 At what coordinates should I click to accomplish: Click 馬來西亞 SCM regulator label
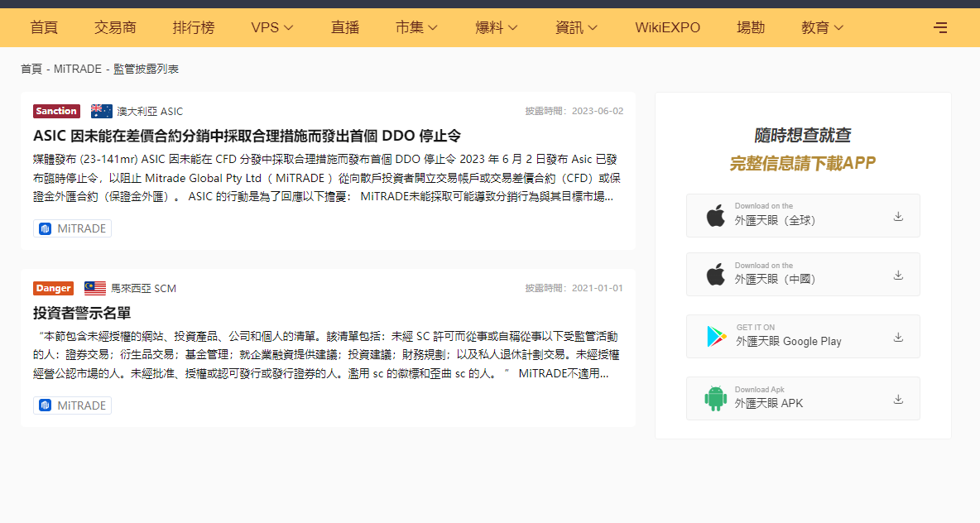(144, 288)
